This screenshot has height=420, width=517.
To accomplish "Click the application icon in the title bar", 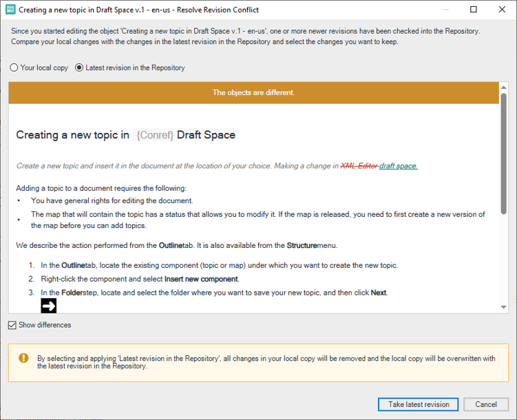I will tap(10, 10).
